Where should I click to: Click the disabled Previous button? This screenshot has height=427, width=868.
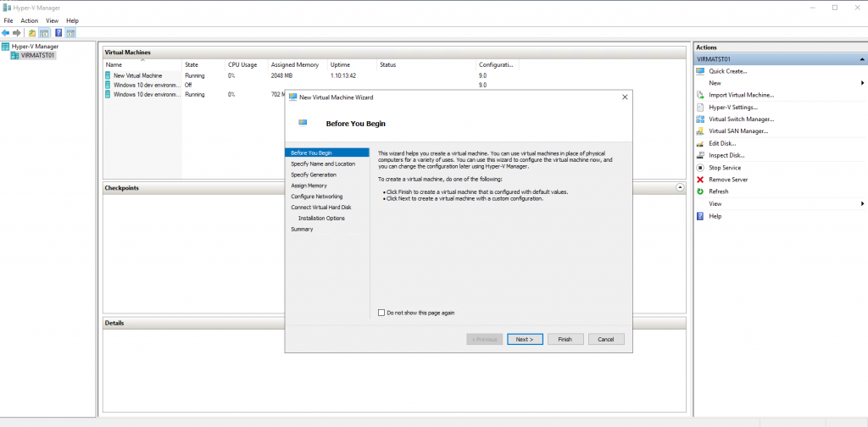(x=484, y=339)
